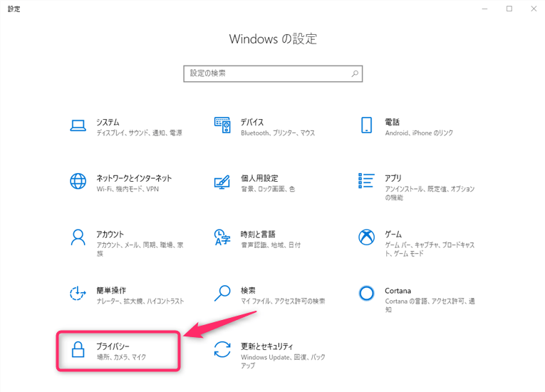Click the magnifier in the search box
The width and height of the screenshot is (545, 392).
(355, 73)
